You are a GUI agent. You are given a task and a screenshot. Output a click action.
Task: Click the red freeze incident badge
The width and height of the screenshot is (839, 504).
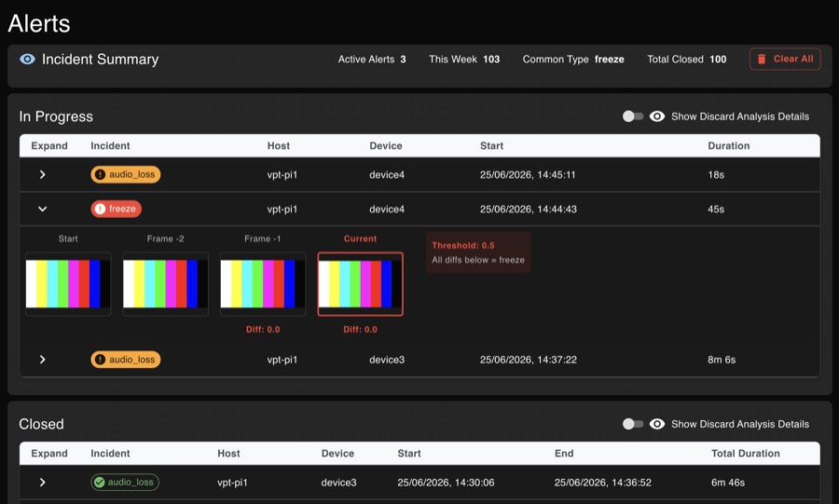117,209
